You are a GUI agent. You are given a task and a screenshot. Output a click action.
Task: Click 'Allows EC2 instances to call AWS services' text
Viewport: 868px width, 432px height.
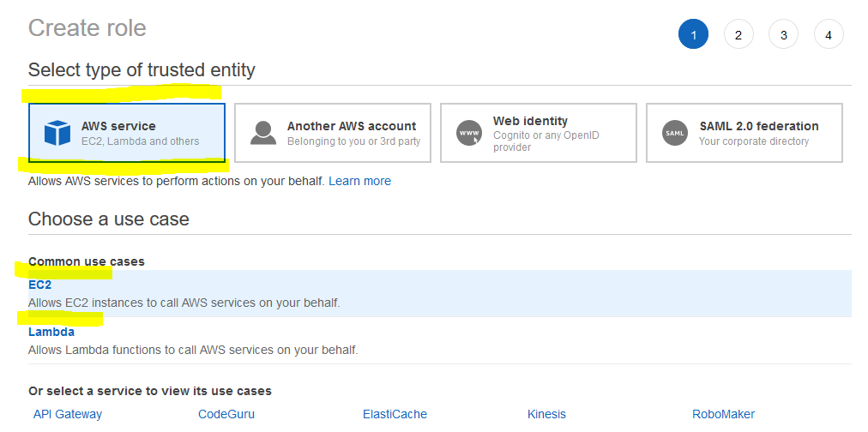(x=184, y=303)
